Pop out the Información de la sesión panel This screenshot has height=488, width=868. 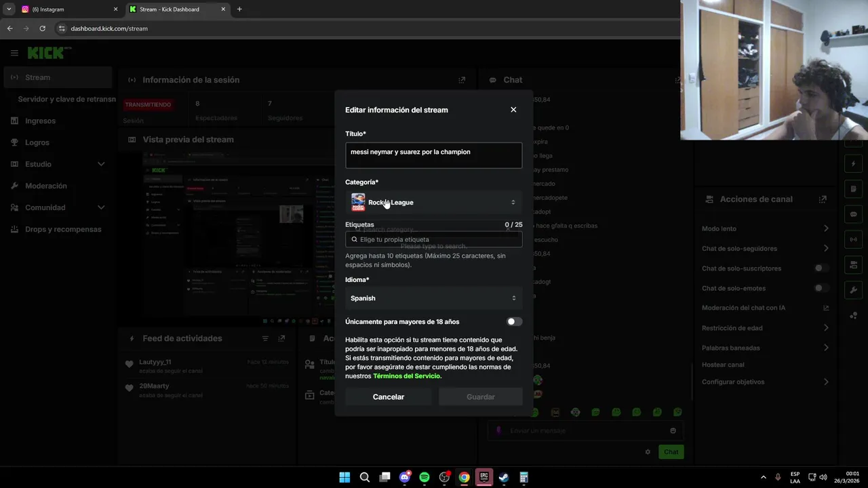462,80
